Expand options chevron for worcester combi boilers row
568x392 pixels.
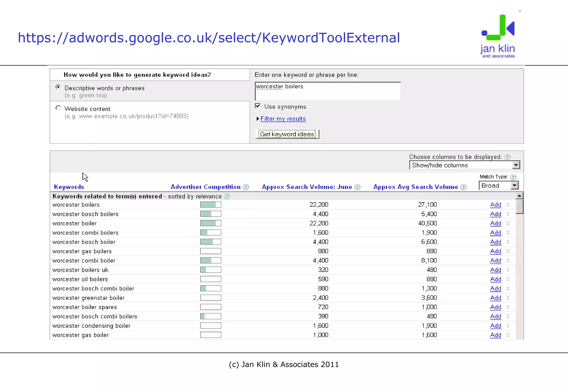508,233
